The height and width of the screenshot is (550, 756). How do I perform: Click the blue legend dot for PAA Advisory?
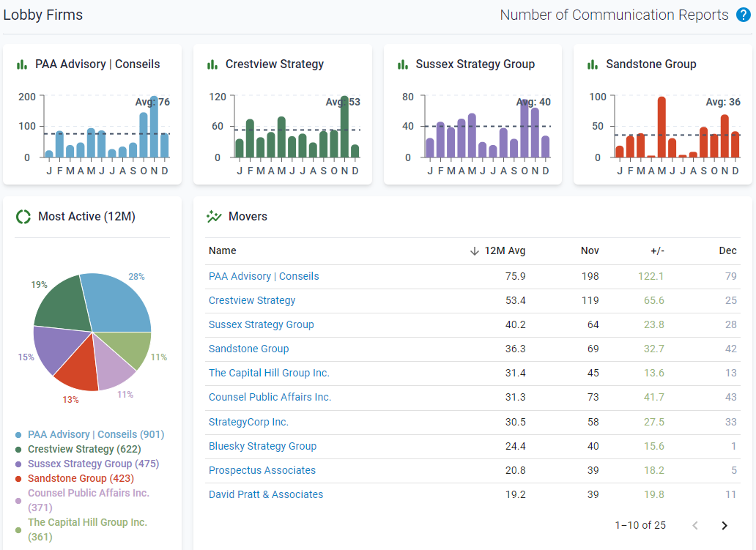18,435
